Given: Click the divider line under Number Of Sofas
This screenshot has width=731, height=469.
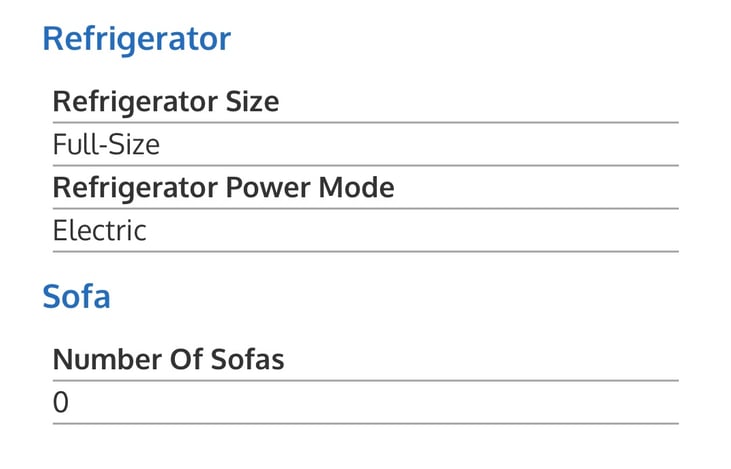Looking at the screenshot, I should (x=366, y=380).
